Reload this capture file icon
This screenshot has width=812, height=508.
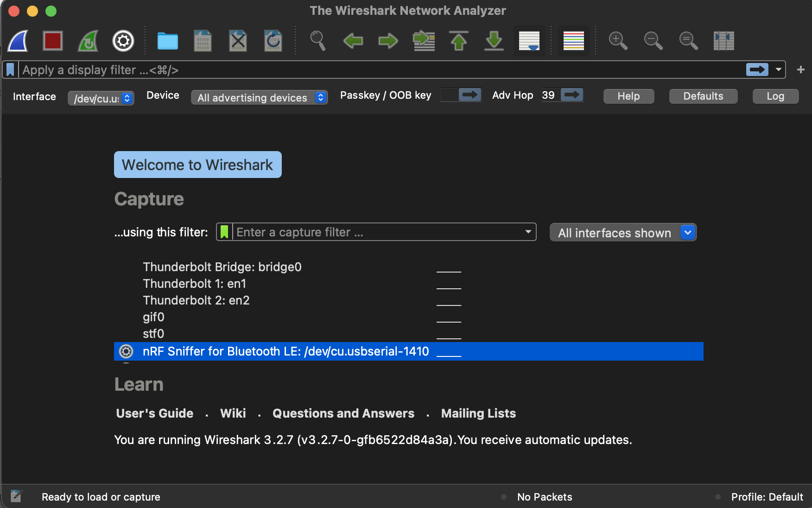click(273, 41)
